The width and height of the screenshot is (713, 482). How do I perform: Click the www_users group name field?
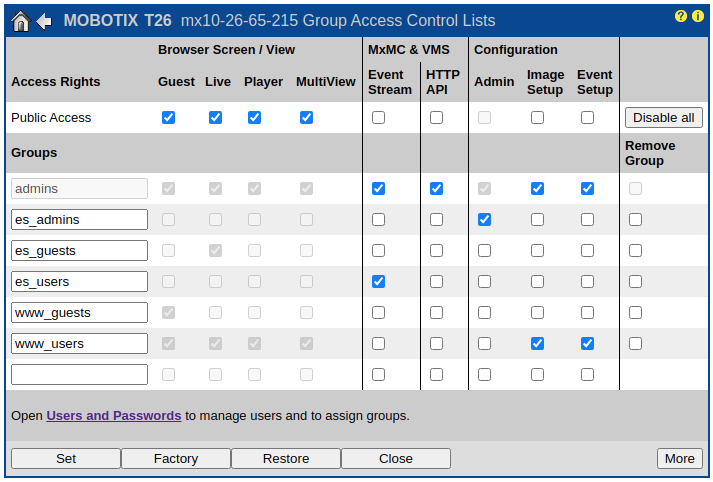[x=80, y=343]
